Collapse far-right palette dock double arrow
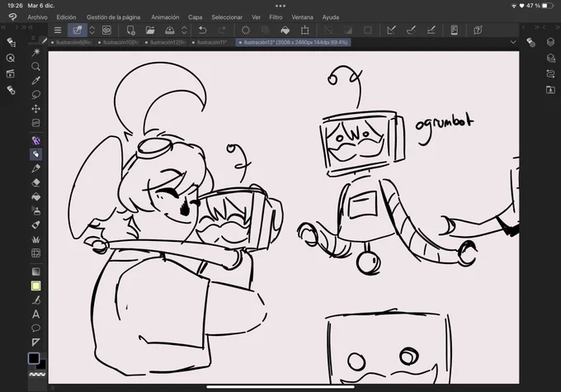 coord(558,27)
